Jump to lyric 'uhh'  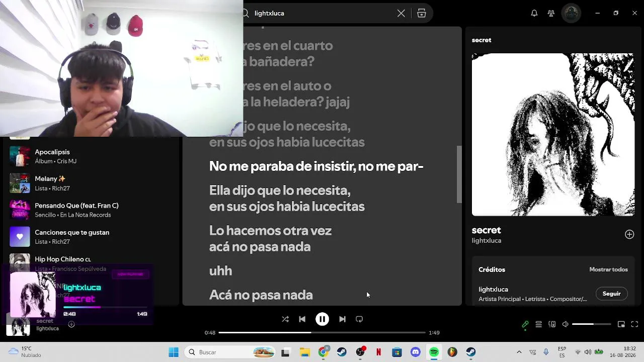(220, 271)
